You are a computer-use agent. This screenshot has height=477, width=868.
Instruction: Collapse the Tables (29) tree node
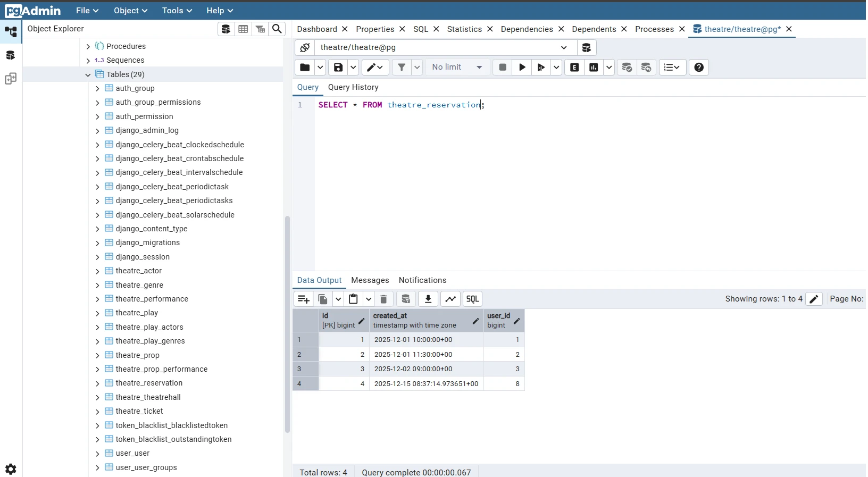(88, 75)
